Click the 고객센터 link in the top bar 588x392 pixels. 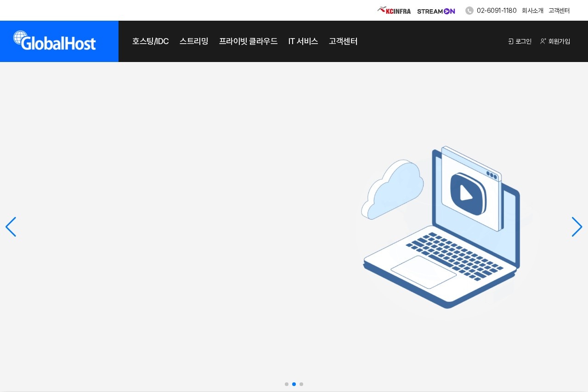(x=559, y=11)
